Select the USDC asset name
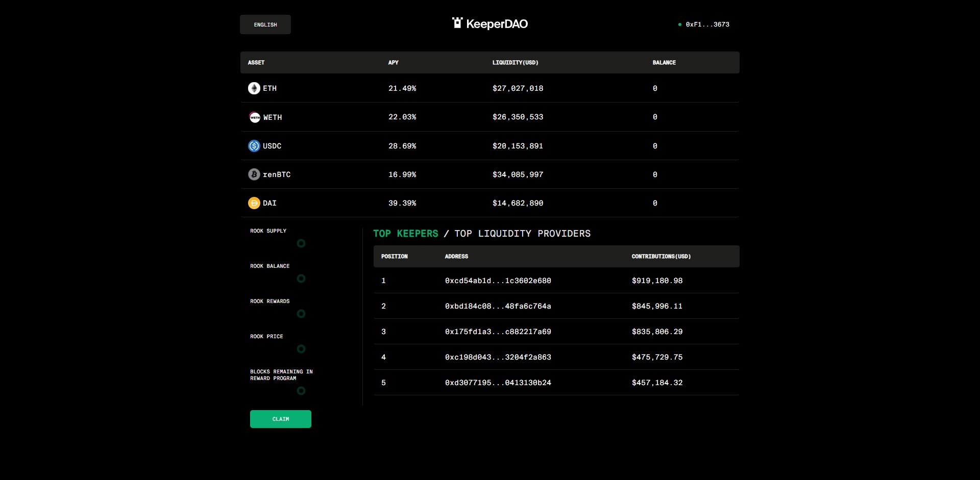Screen dimensions: 980x480 pos(272,146)
